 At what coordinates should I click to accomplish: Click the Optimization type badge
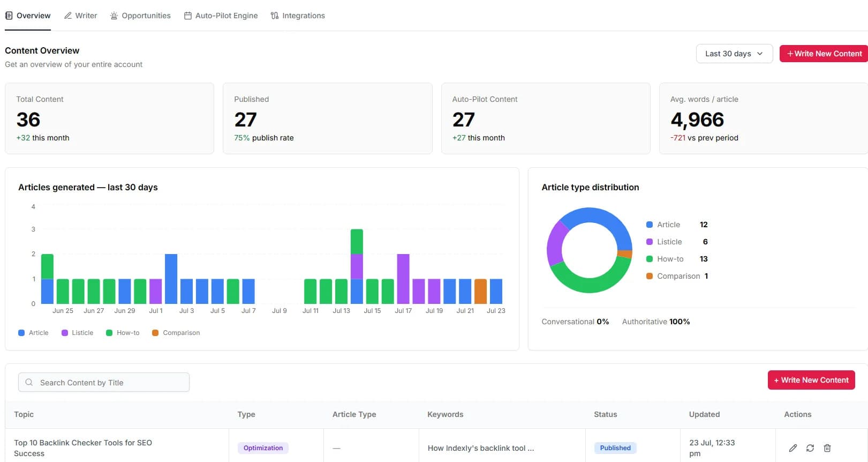pos(263,448)
